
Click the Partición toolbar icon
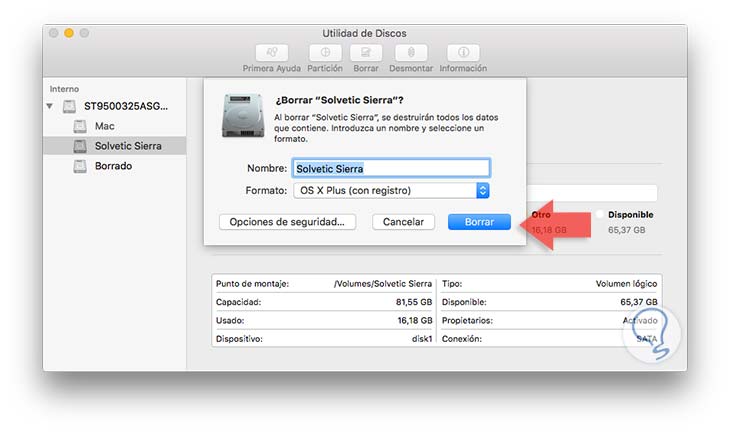[x=325, y=53]
